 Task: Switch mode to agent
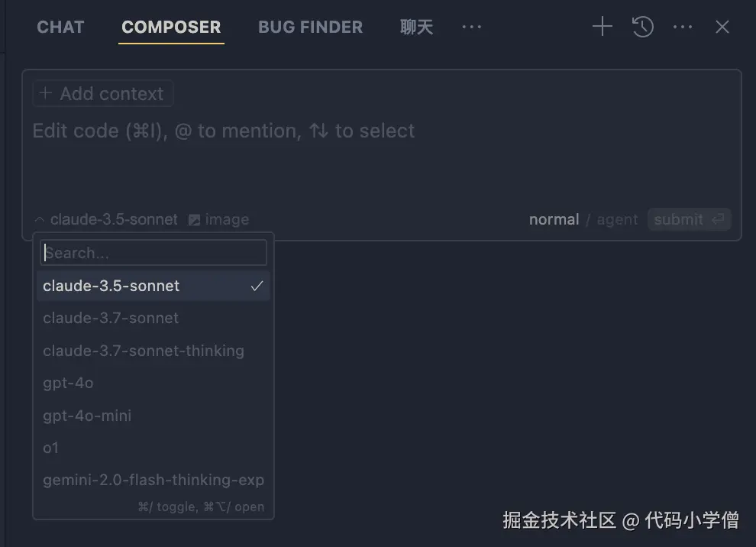[617, 220]
